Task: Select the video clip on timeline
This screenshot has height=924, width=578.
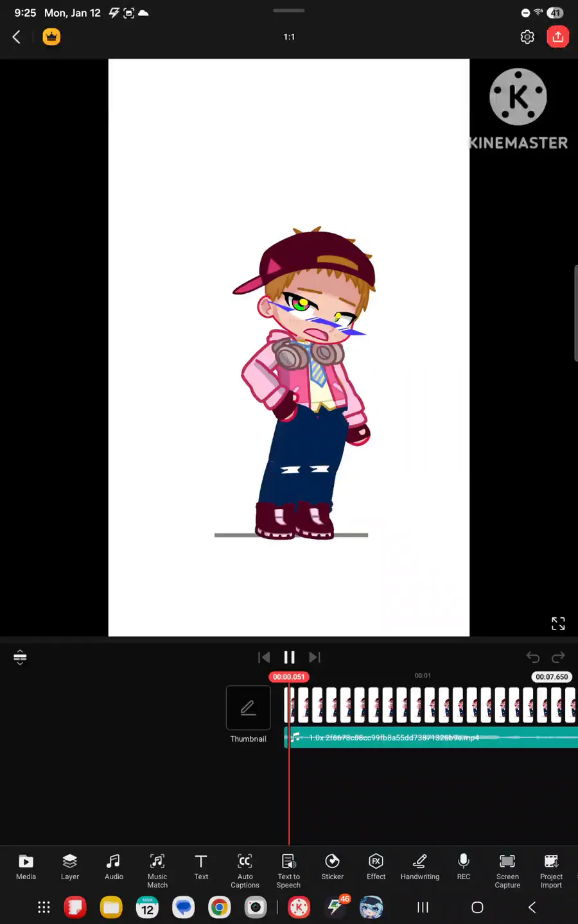Action: 430,706
